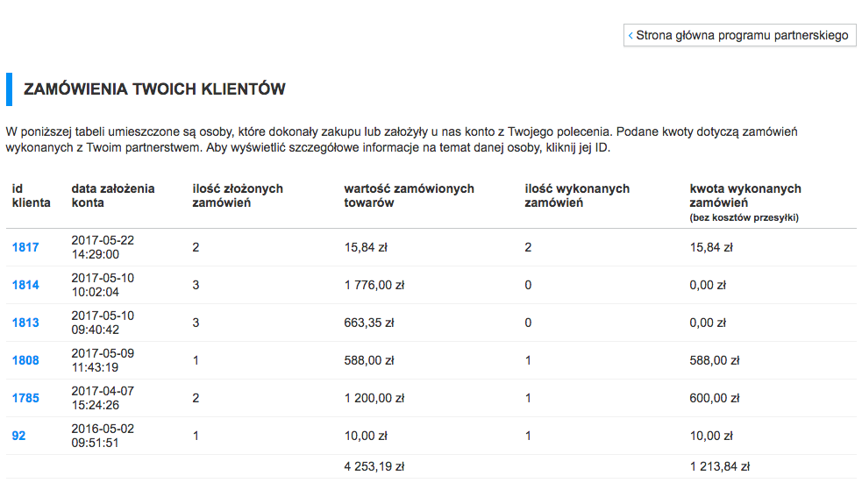Click total ordered value 4 253,19 zł
Screen dimensions: 862x504
(374, 466)
